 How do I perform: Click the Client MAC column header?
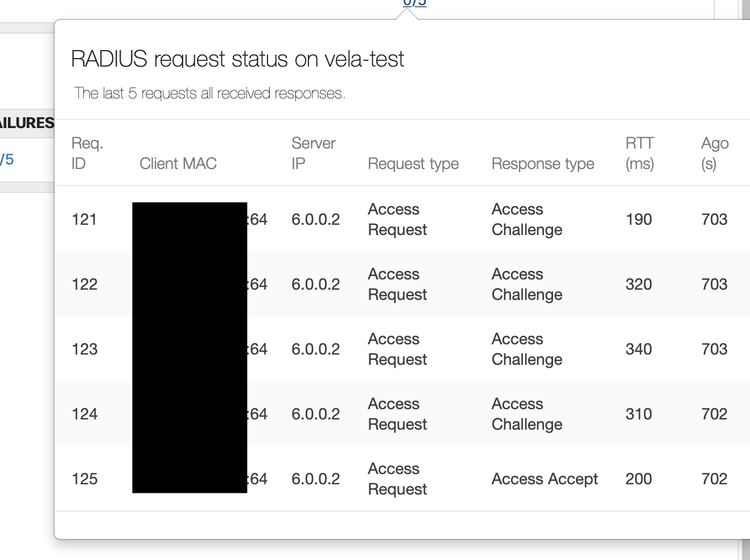click(x=178, y=164)
